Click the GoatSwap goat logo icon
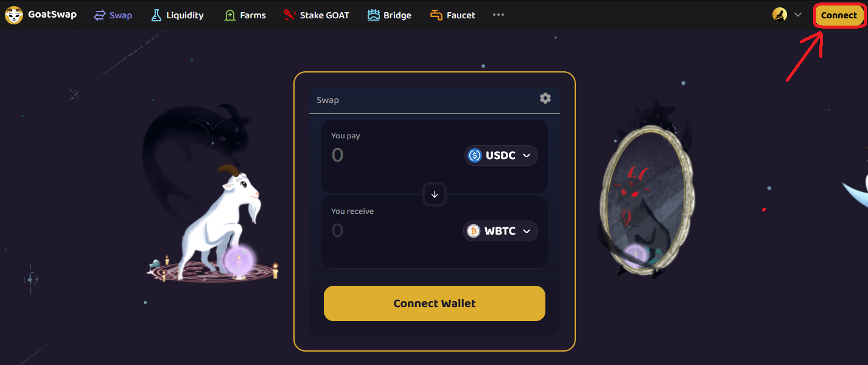The image size is (868, 365). pyautogui.click(x=14, y=15)
